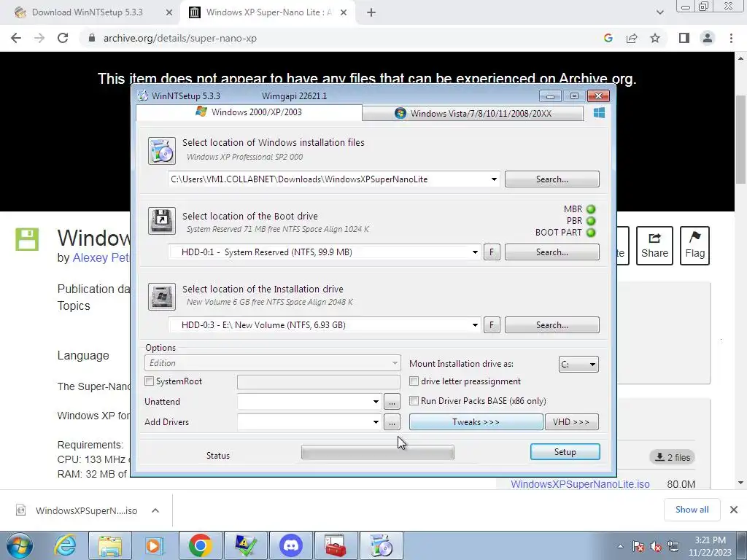Viewport: 747px width, 560px height.
Task: Click the SystemRoot text field
Action: click(318, 381)
